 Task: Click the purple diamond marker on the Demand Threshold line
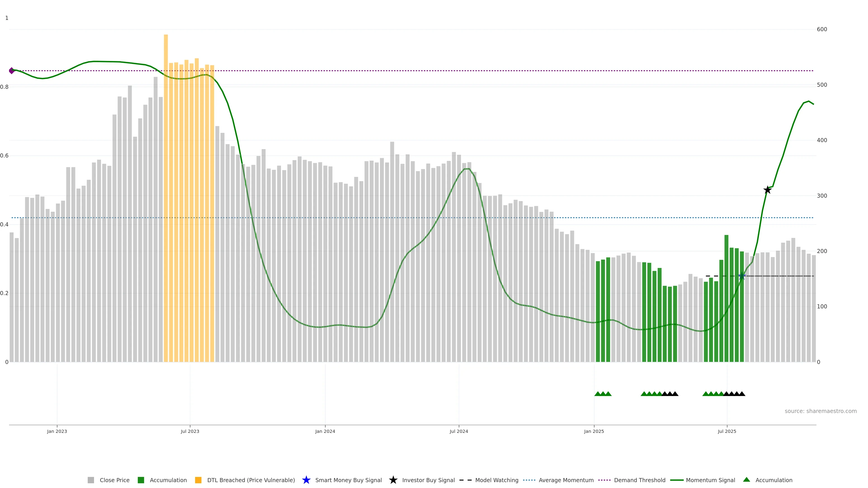tap(12, 71)
